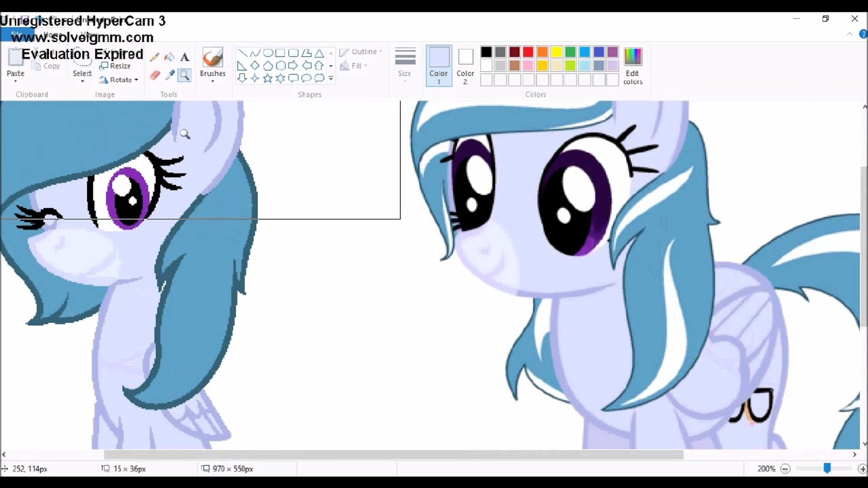This screenshot has height=488, width=868.
Task: Open the File tab
Action: pos(16,35)
